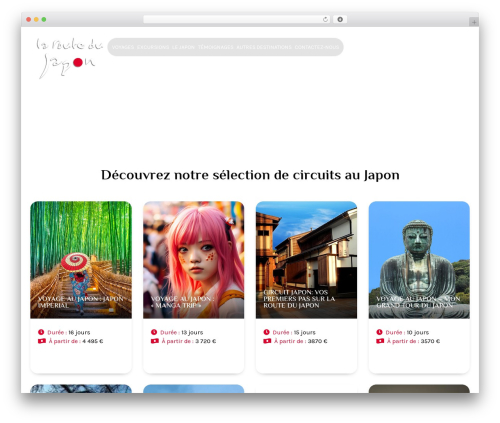Go to Témoignages page
This screenshot has height=423, width=500.
(x=216, y=47)
